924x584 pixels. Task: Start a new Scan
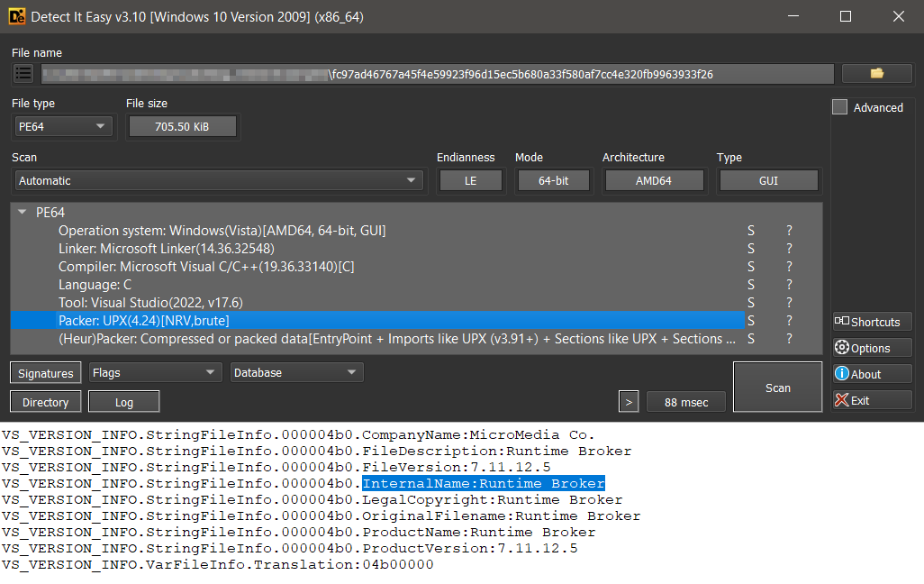click(776, 387)
